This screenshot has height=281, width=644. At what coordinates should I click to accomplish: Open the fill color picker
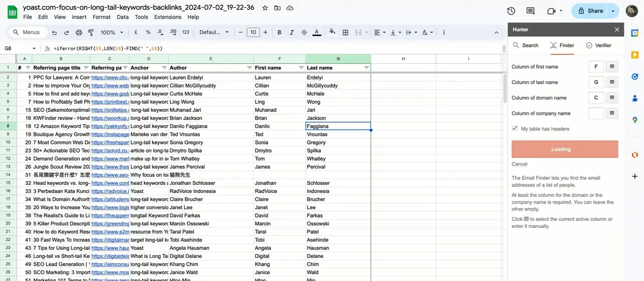click(332, 32)
